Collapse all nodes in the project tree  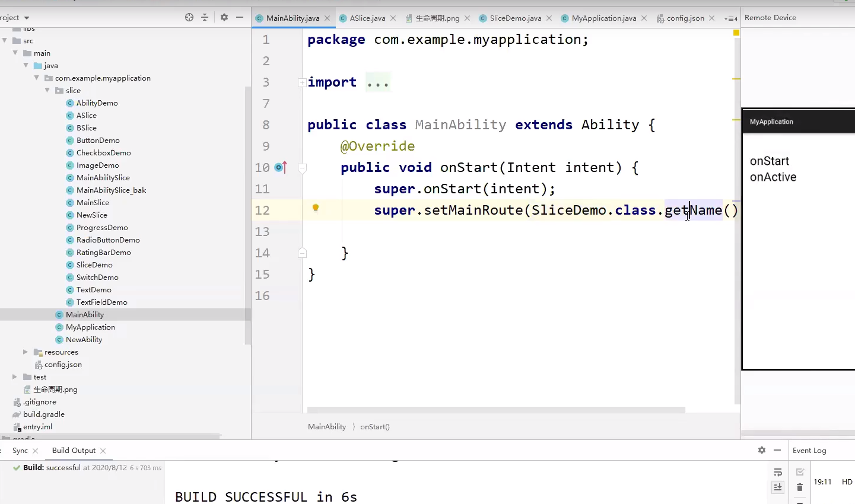[x=205, y=17]
